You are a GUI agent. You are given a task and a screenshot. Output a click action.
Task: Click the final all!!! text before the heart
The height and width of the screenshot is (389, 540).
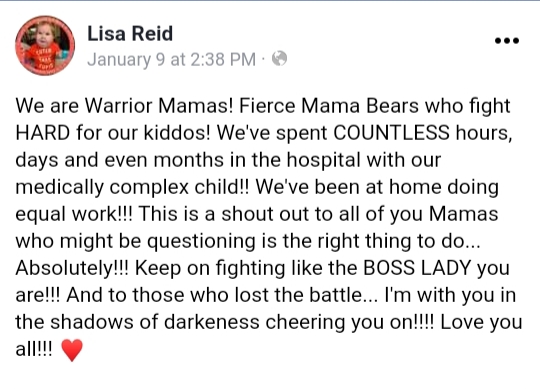click(x=34, y=349)
